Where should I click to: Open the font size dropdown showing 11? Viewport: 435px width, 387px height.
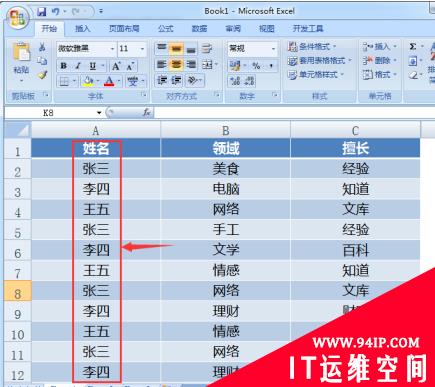pos(142,49)
